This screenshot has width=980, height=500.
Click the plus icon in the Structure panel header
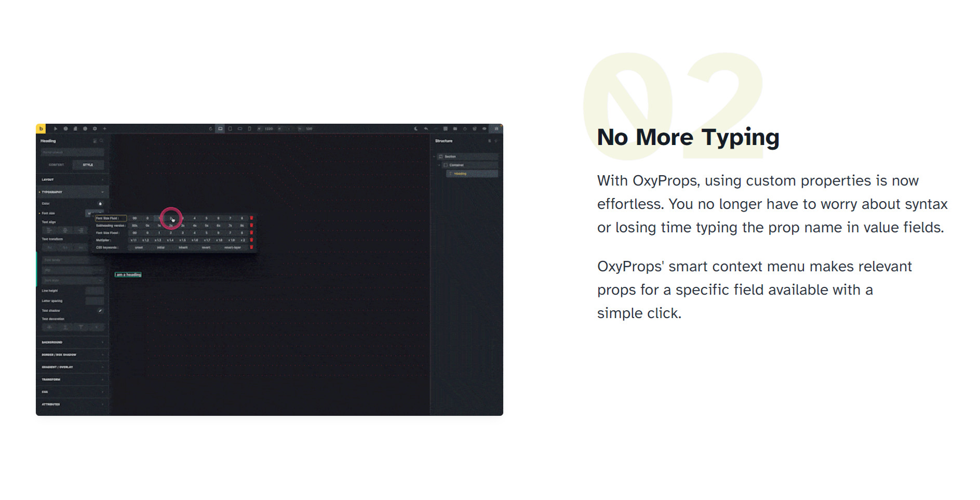pos(495,141)
